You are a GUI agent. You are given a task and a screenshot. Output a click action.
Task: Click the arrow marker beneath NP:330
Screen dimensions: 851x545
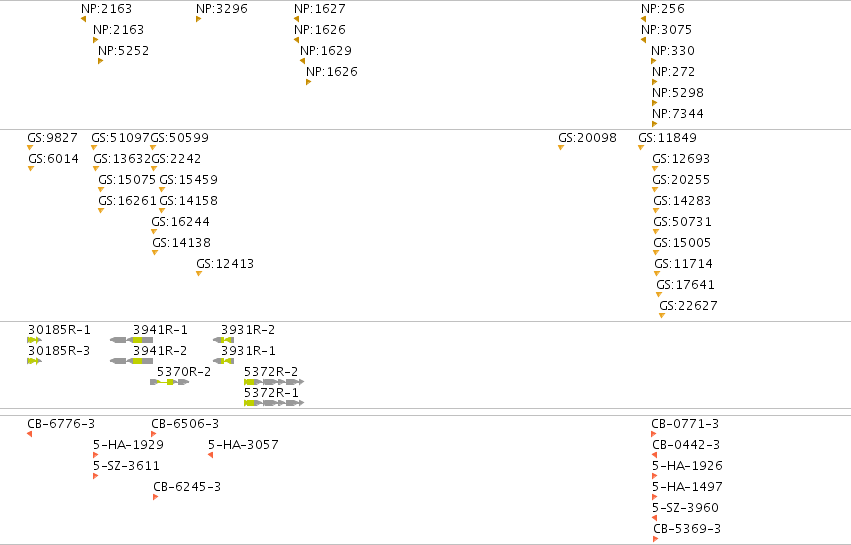point(653,61)
